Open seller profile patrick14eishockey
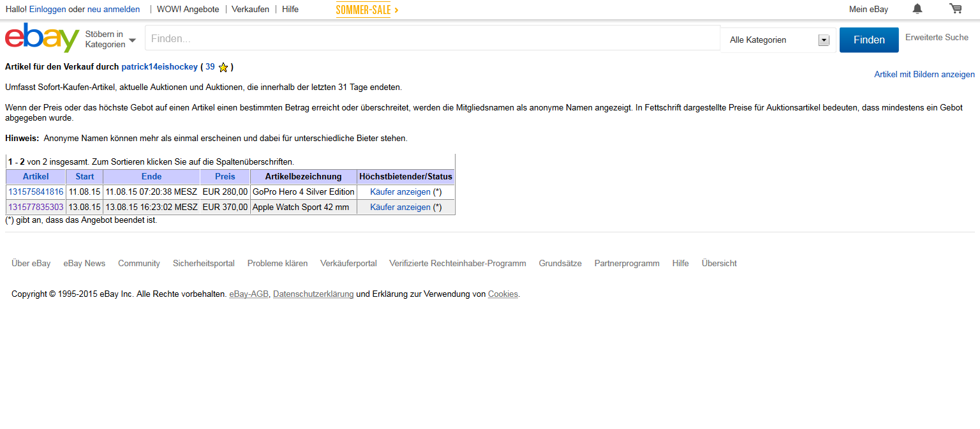The height and width of the screenshot is (429, 980). [x=160, y=66]
